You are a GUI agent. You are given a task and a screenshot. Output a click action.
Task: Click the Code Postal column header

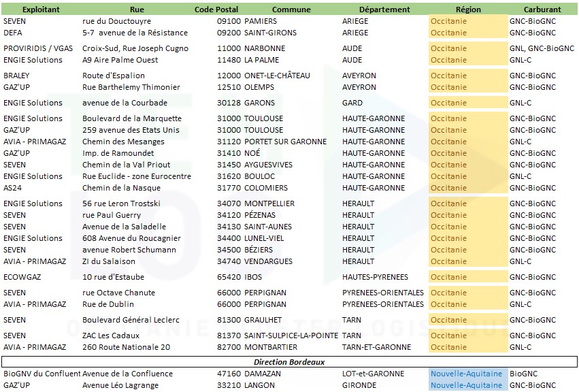tap(216, 10)
